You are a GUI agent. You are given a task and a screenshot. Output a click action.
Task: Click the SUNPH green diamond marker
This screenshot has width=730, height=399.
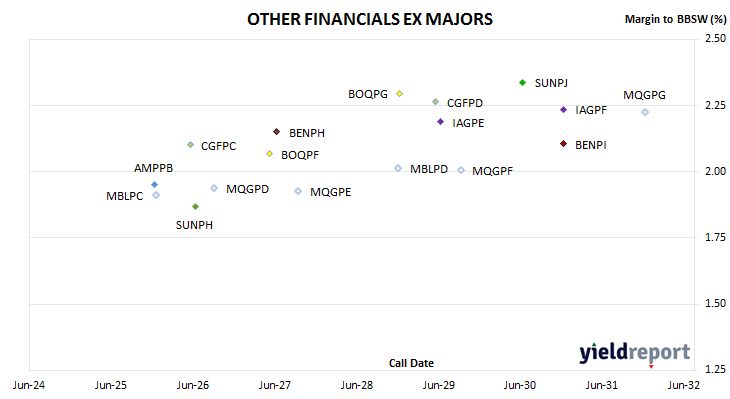196,206
